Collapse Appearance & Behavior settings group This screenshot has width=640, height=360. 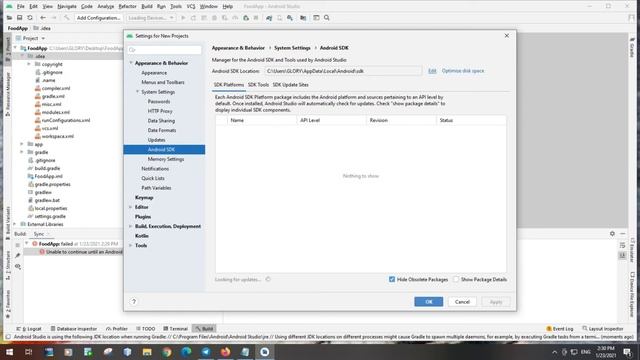pyautogui.click(x=131, y=63)
